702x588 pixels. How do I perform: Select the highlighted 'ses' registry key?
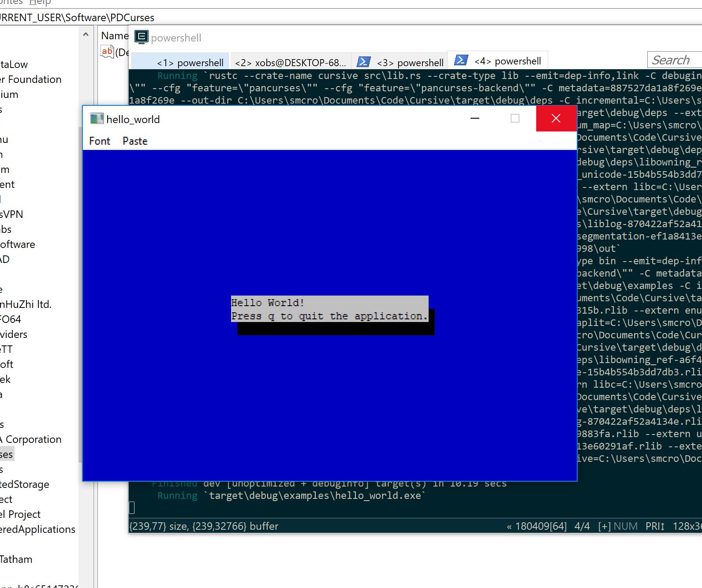click(7, 454)
